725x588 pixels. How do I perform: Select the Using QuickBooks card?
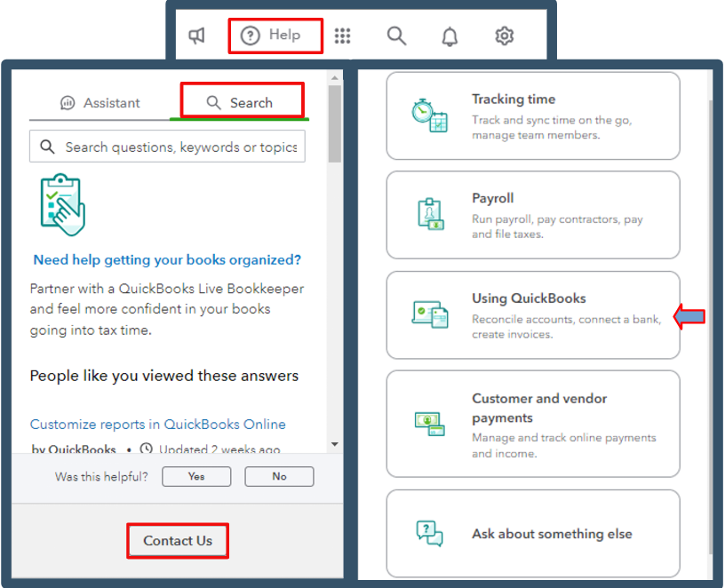[x=533, y=314]
